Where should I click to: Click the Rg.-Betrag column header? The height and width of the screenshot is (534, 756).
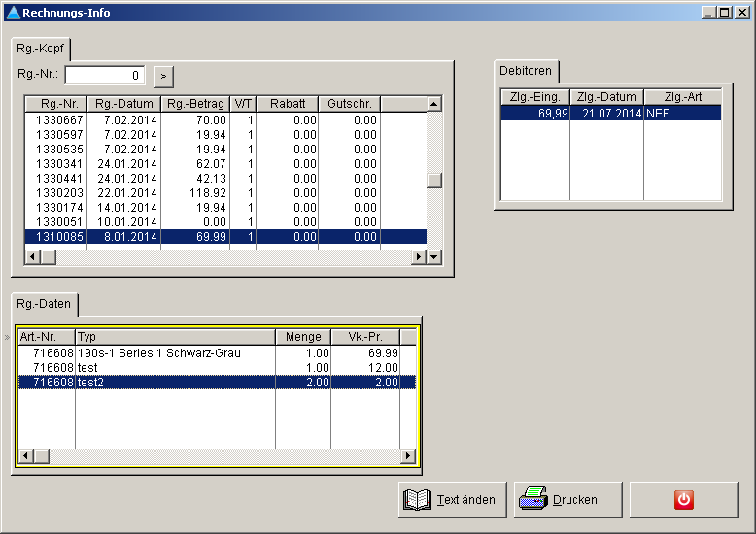point(195,104)
